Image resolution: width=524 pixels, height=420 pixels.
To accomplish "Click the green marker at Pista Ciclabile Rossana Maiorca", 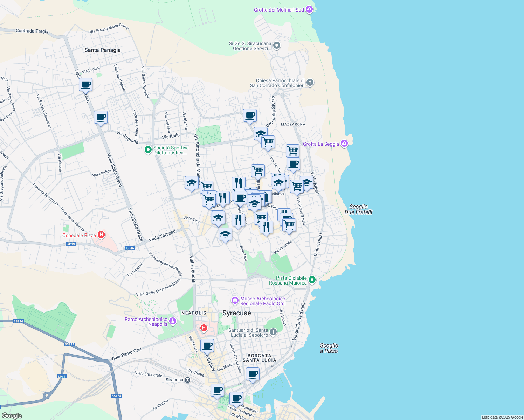I will click(x=311, y=280).
